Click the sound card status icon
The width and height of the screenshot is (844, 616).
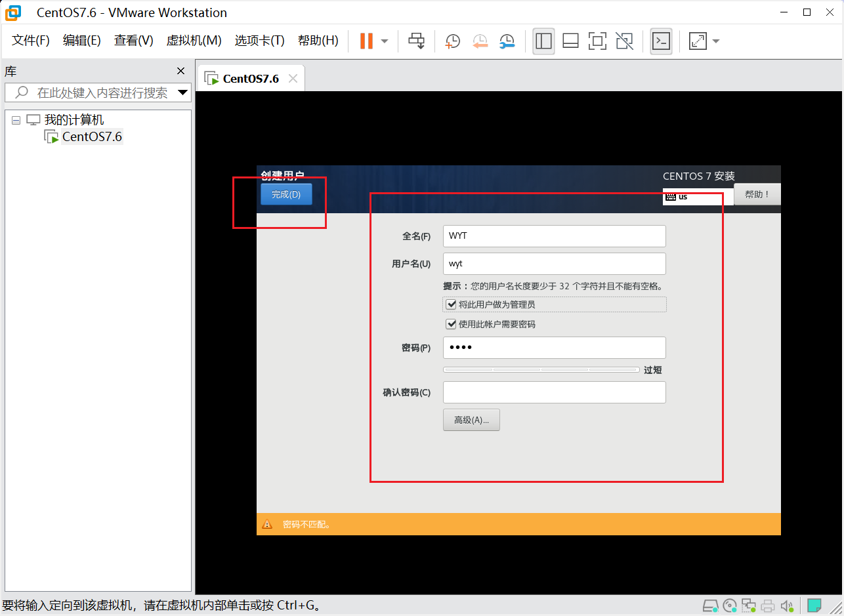[x=788, y=605]
